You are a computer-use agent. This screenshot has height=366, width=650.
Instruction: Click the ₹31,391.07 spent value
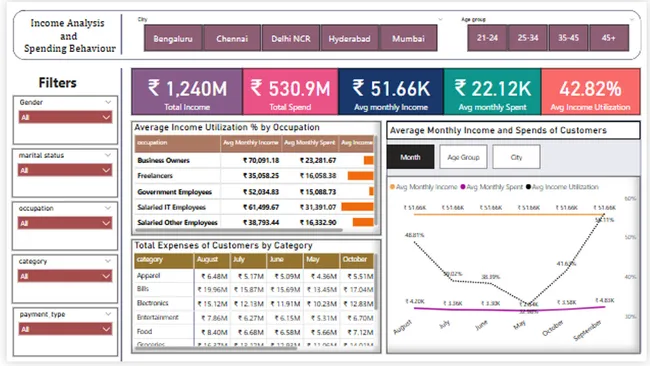click(x=318, y=207)
